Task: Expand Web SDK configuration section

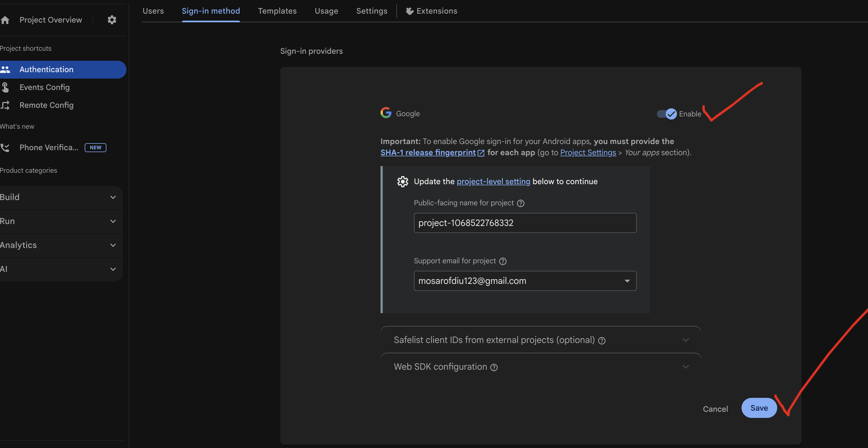Action: 541,367
